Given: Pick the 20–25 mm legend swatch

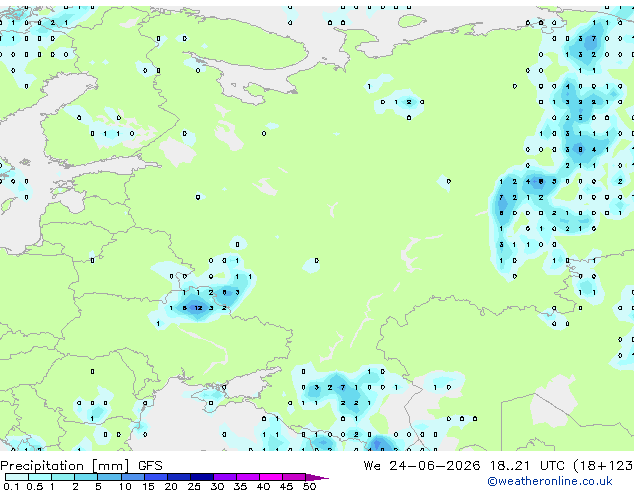Looking at the screenshot, I should point(179,477).
